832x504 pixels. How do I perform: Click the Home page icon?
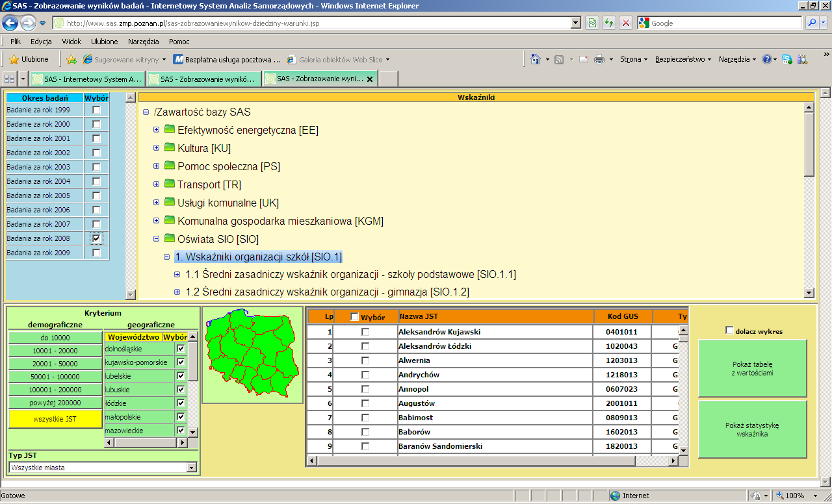pyautogui.click(x=536, y=59)
